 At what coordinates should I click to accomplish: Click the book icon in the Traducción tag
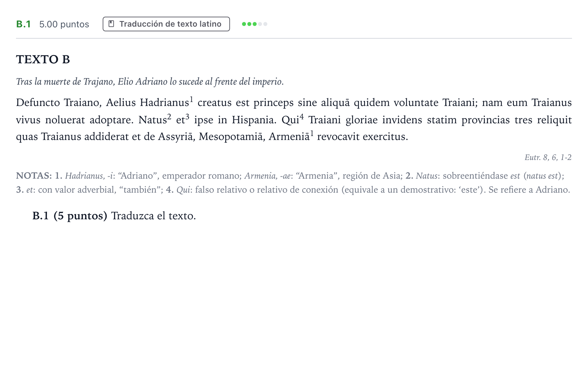112,24
